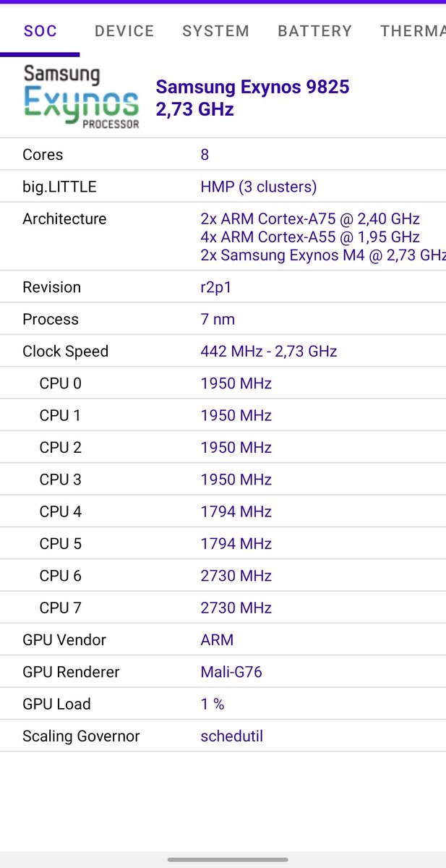Image resolution: width=446 pixels, height=868 pixels.
Task: Switch to the DEVICE tab
Action: [x=124, y=31]
